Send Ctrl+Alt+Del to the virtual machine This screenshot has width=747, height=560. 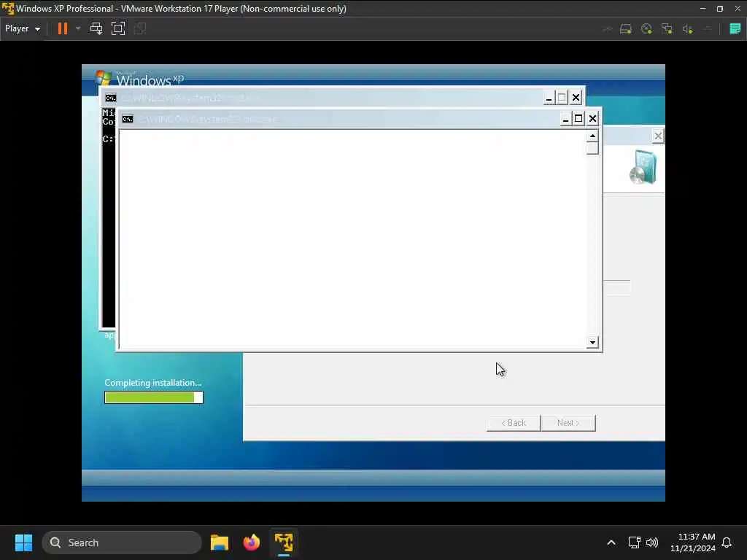click(96, 28)
